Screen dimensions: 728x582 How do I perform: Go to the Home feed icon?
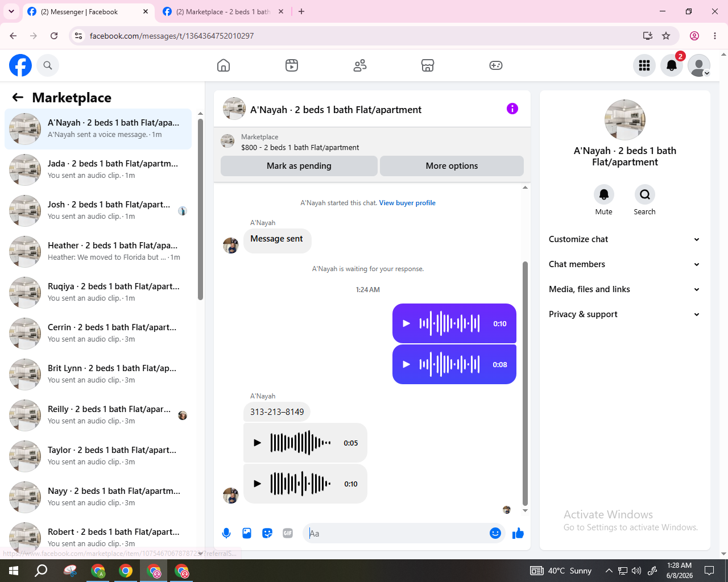pos(224,65)
